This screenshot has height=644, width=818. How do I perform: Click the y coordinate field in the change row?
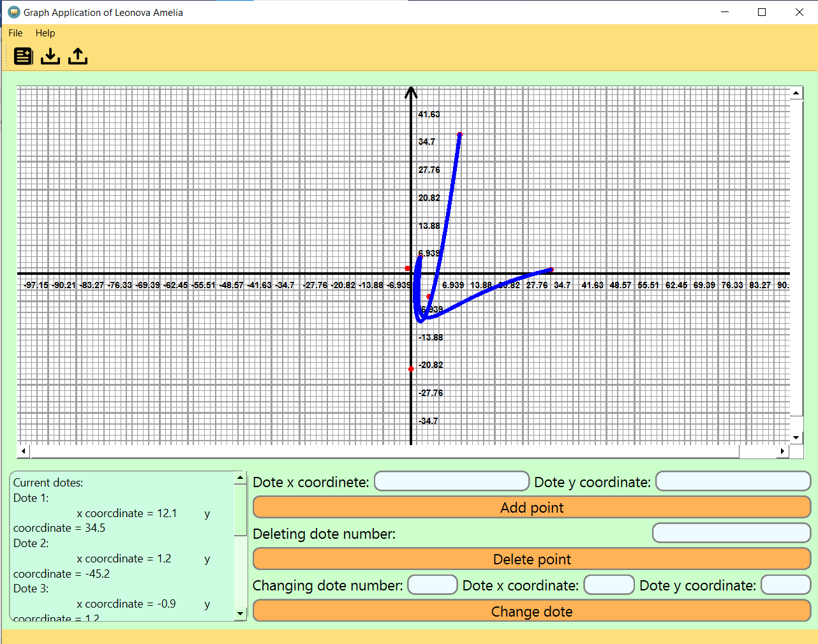click(x=785, y=585)
